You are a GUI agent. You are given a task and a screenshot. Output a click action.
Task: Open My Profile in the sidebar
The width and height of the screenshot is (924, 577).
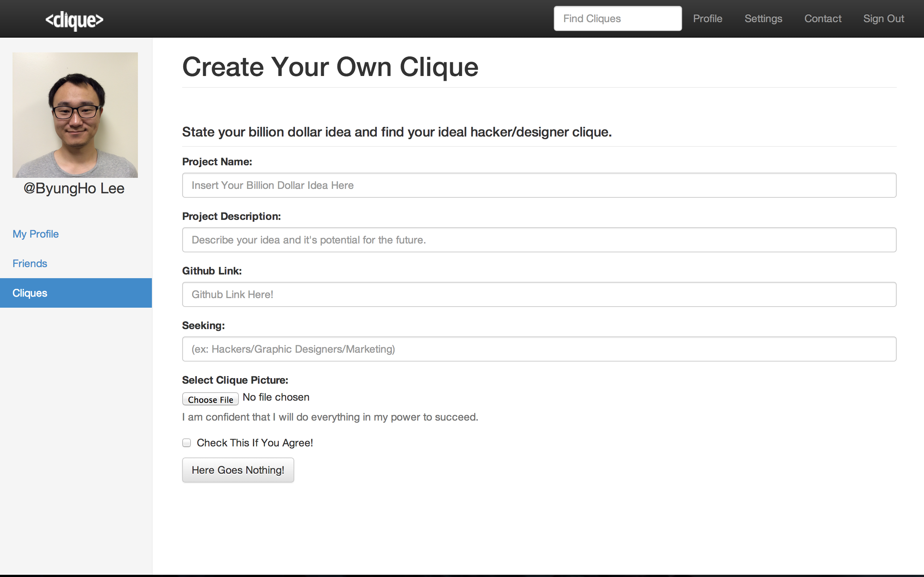tap(35, 234)
